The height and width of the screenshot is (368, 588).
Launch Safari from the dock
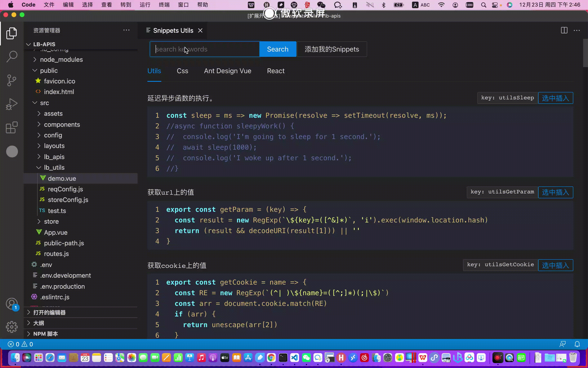[50, 358]
